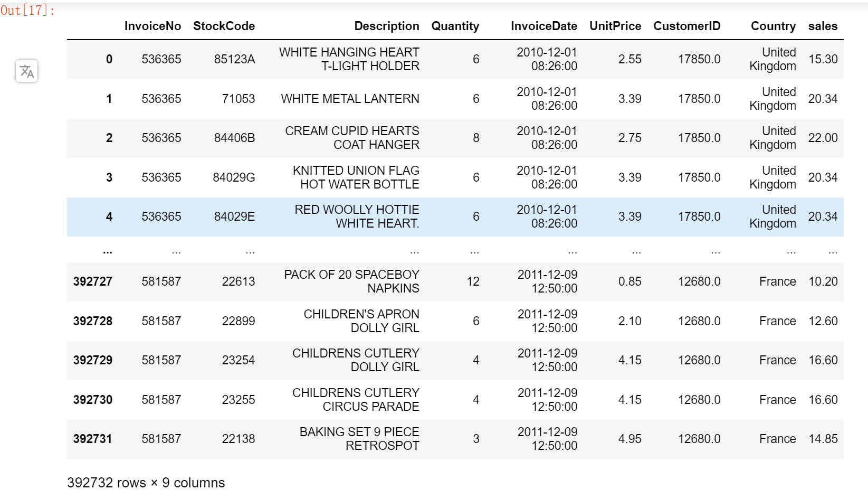Select row index 3
Viewport: 868px width, 499px height.
pyautogui.click(x=109, y=177)
